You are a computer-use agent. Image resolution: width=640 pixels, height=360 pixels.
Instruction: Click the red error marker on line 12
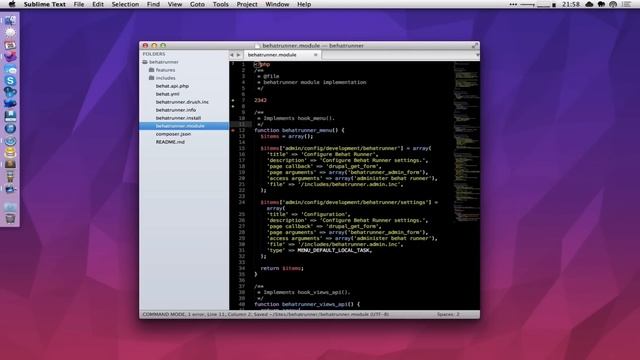click(x=233, y=131)
